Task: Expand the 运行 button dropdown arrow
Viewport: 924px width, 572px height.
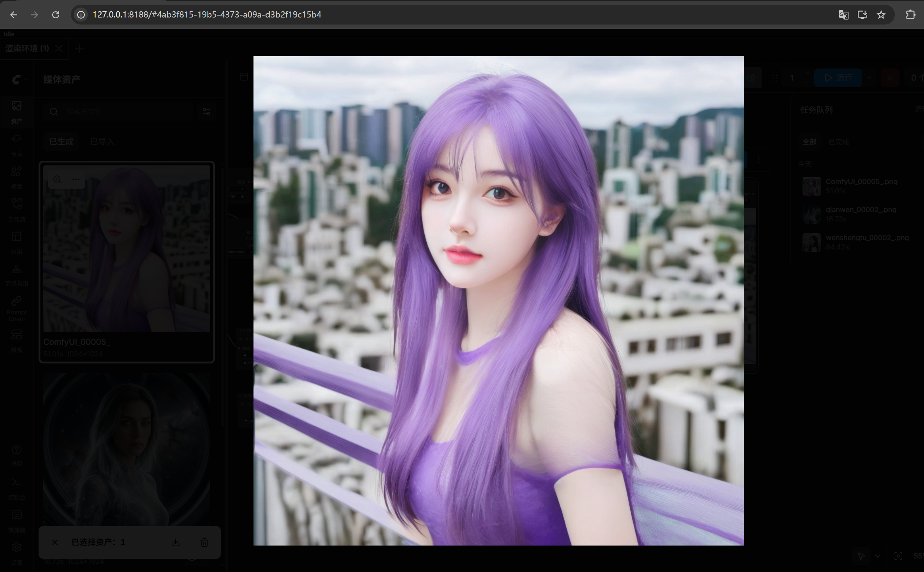Action: tap(869, 78)
